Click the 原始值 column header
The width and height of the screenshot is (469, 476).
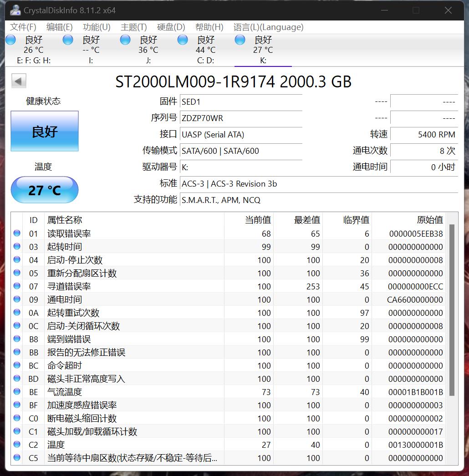click(408, 220)
